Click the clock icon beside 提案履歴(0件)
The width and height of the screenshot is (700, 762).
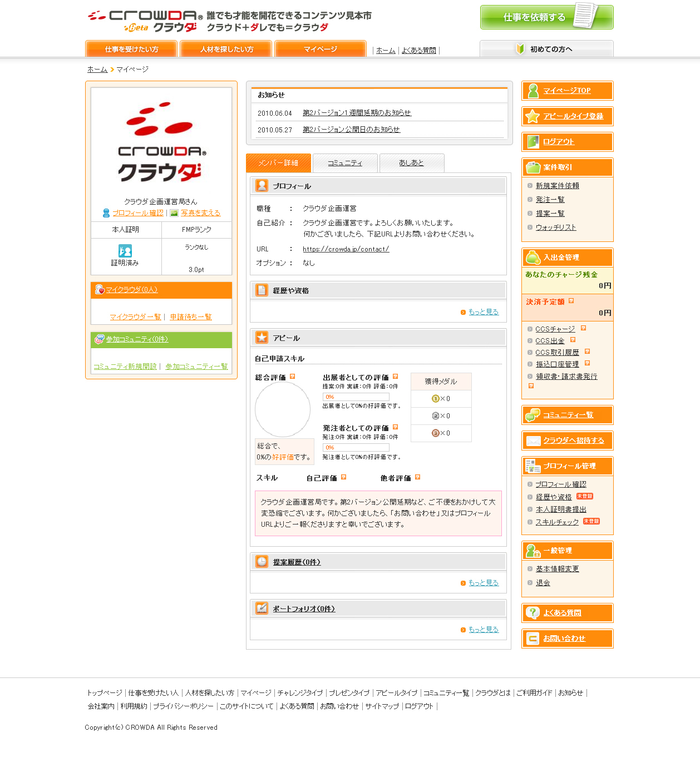[x=262, y=562]
